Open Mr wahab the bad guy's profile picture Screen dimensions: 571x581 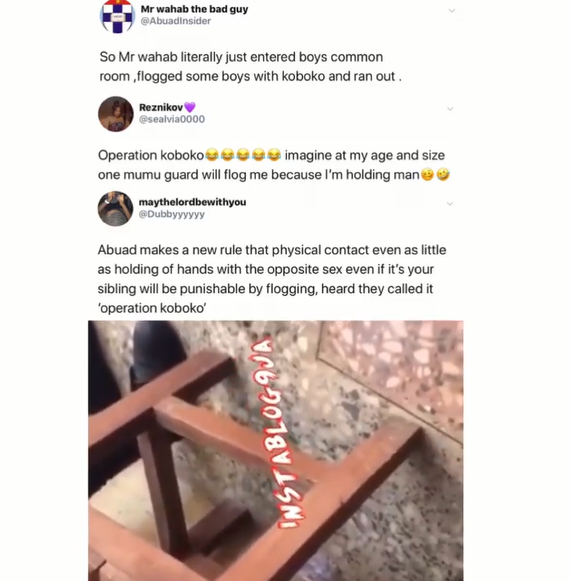[x=117, y=16]
